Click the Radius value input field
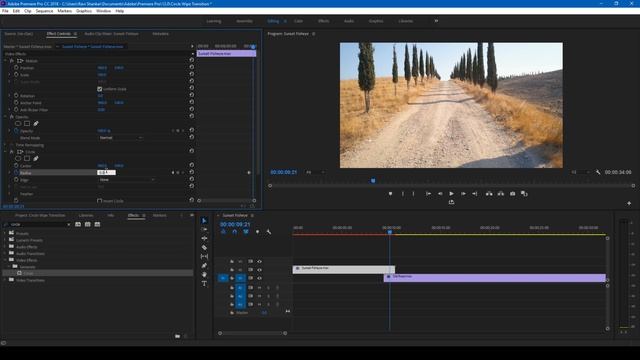 click(x=106, y=173)
